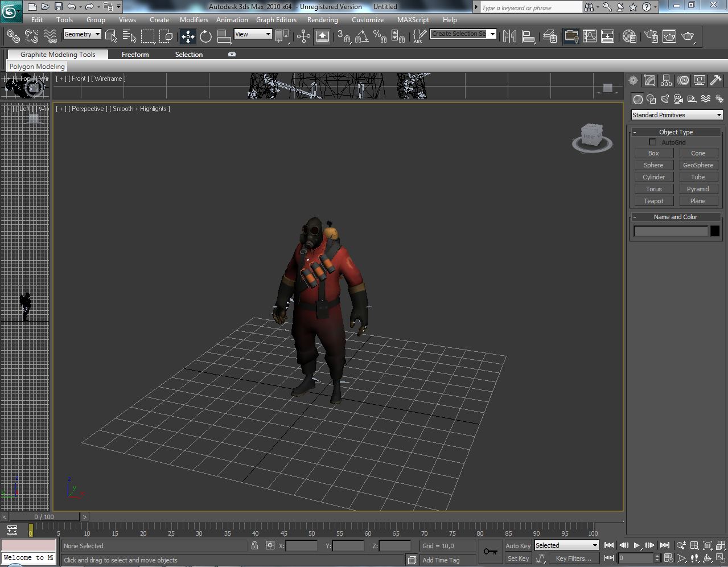Open the Geometry selection filter dropdown
This screenshot has width=728, height=567.
pos(82,34)
